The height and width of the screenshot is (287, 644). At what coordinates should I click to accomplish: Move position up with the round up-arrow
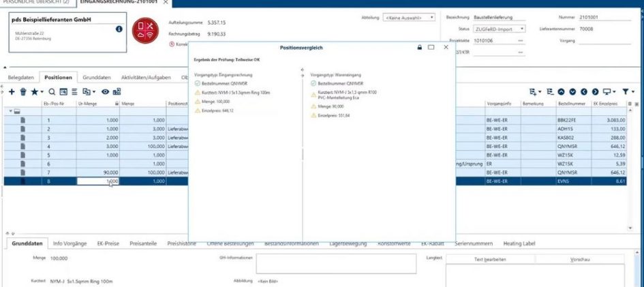[x=561, y=92]
